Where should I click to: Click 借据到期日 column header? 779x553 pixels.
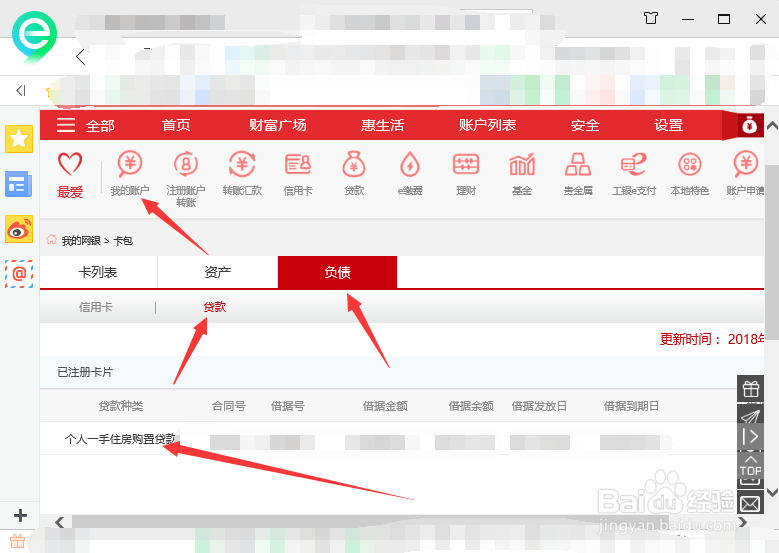tap(631, 406)
